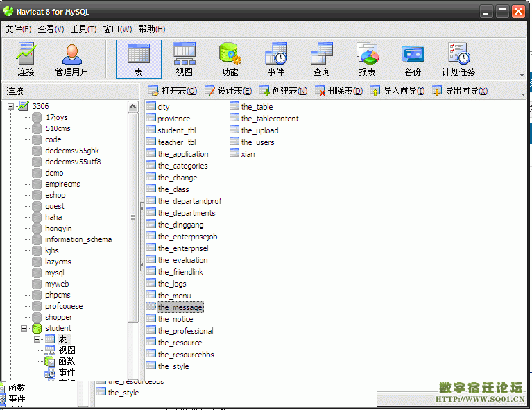Select the hongyin database
The image size is (532, 410).
58,228
